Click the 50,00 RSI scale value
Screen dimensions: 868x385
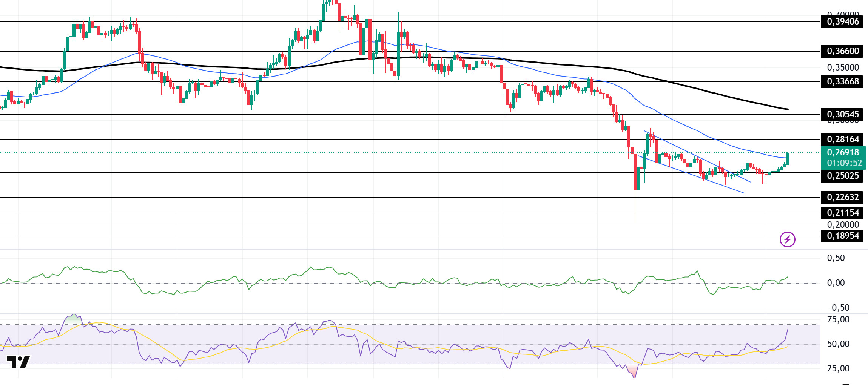tap(838, 344)
